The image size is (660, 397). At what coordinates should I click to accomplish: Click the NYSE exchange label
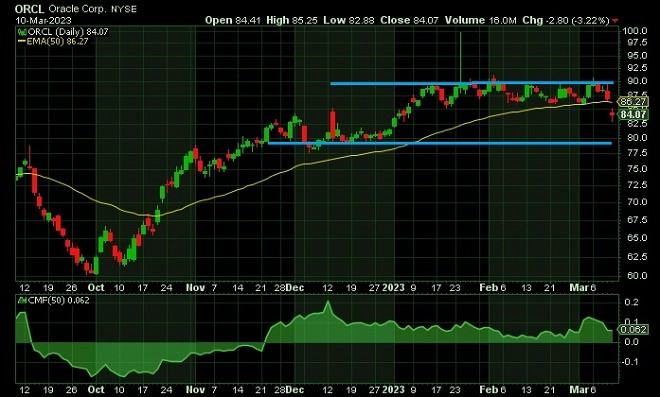click(x=124, y=9)
